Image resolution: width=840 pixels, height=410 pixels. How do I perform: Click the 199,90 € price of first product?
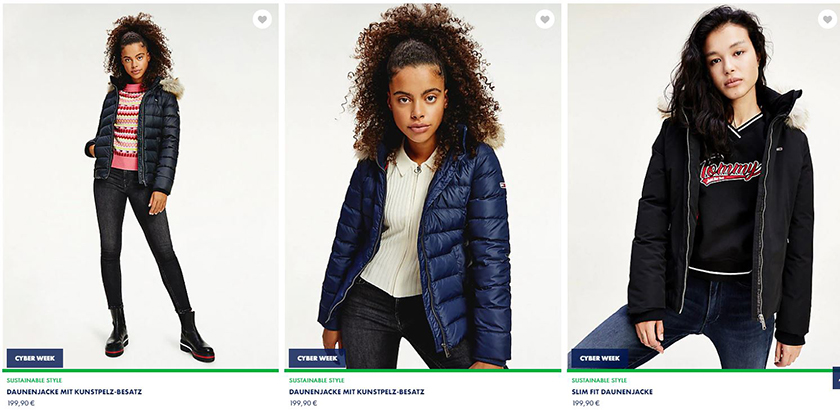(x=21, y=403)
